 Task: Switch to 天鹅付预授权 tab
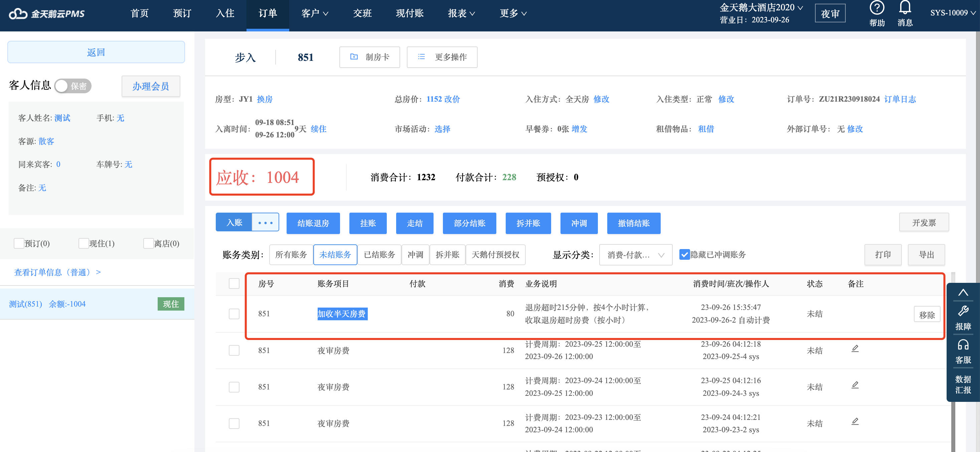pyautogui.click(x=495, y=255)
